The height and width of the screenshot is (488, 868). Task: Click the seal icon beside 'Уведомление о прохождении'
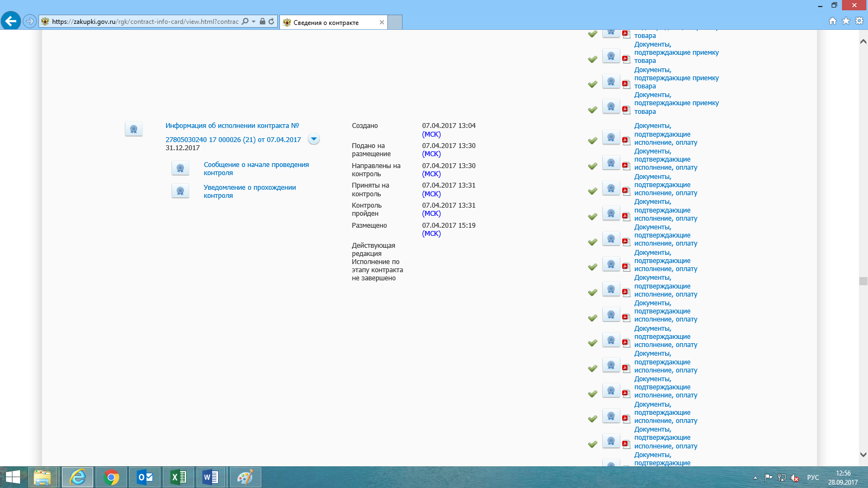pyautogui.click(x=180, y=191)
